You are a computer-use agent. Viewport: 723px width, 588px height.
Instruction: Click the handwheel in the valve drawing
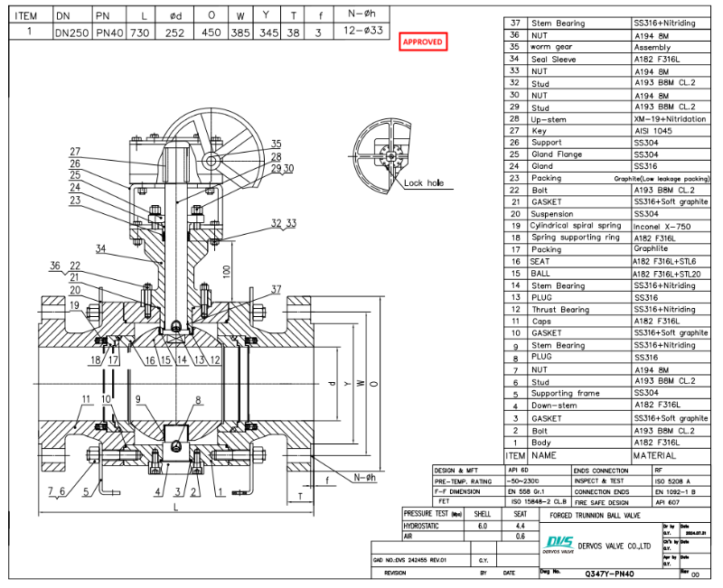[212, 146]
